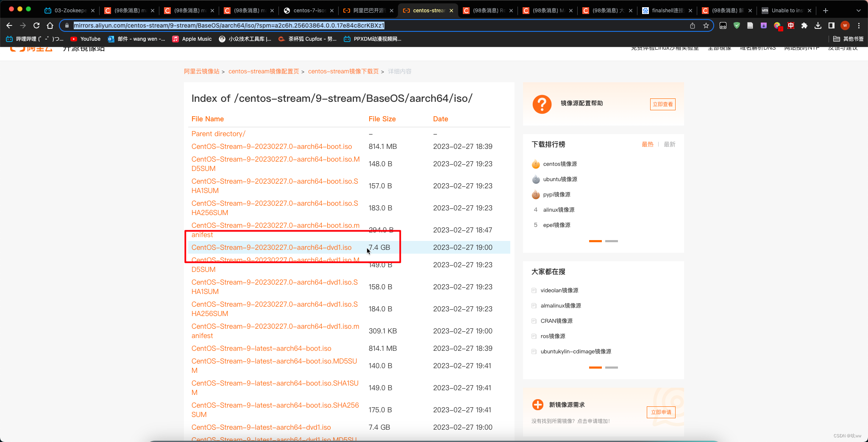
Task: Open the Apple Music bookmark
Action: [x=192, y=39]
